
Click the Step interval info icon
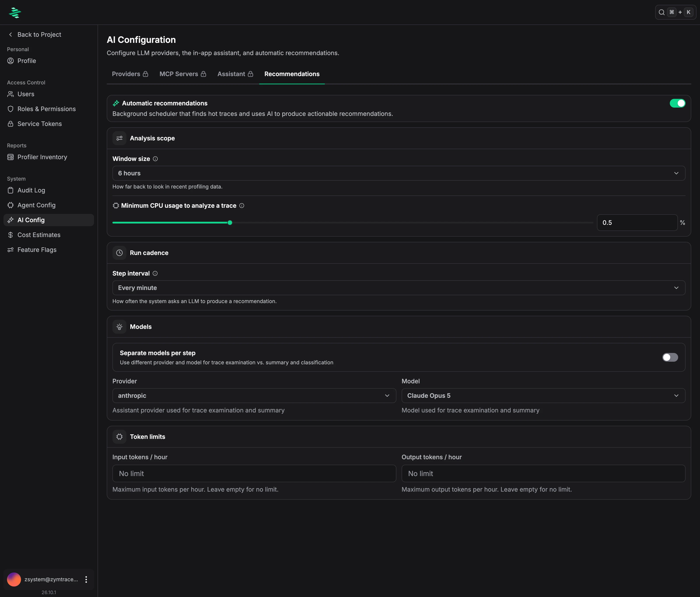(x=155, y=274)
